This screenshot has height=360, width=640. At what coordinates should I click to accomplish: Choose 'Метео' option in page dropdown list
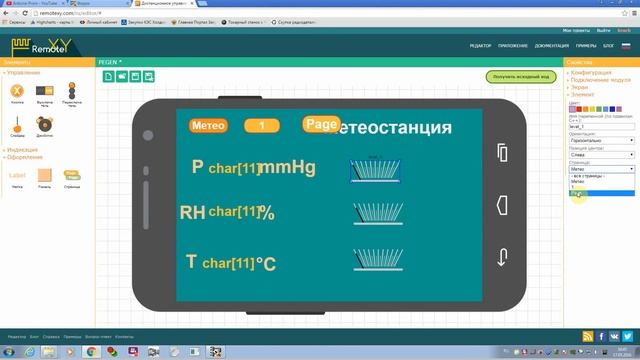coord(602,181)
